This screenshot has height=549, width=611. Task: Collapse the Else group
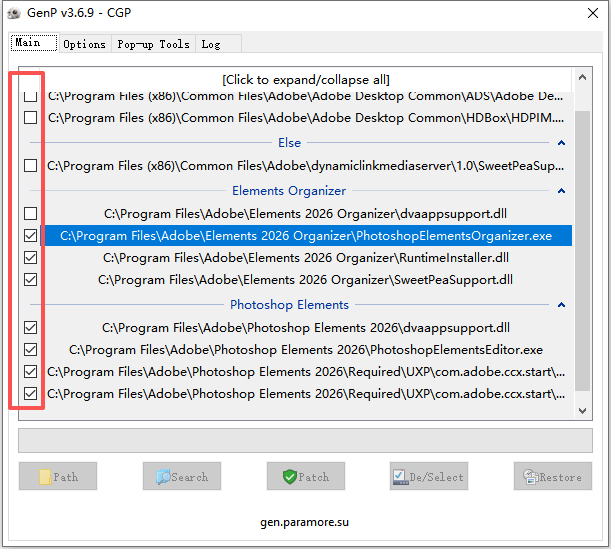coord(561,143)
